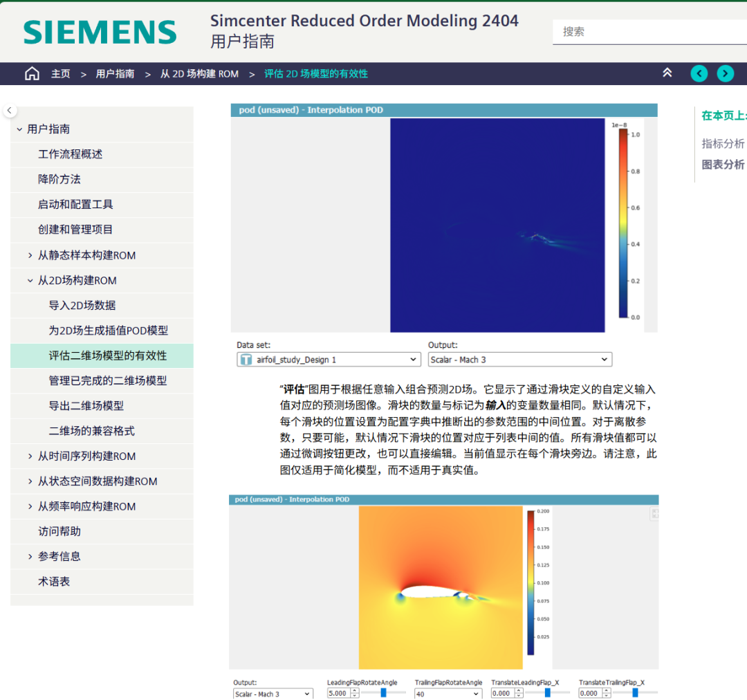The image size is (747, 700).
Task: Click the 在本页上 heading in the right panel
Action: 723,116
